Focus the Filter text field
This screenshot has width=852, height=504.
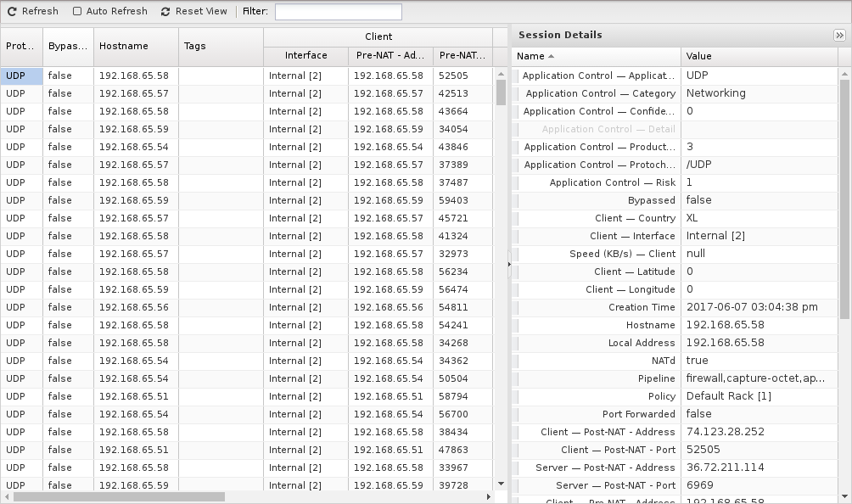(x=338, y=12)
